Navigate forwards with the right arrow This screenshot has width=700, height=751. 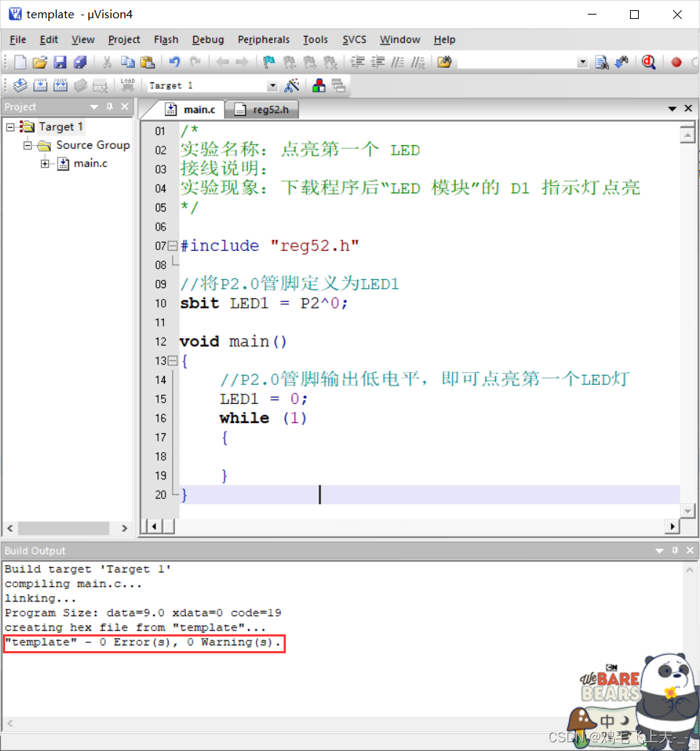tap(242, 62)
